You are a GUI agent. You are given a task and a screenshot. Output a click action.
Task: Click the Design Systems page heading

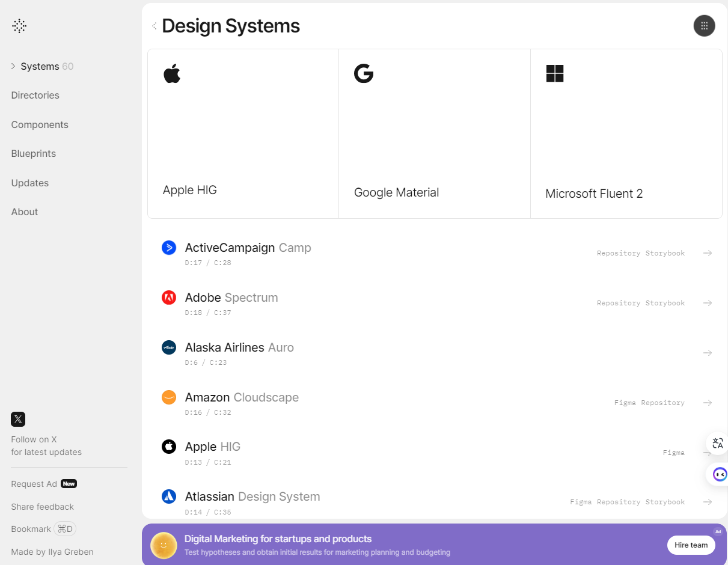(231, 26)
